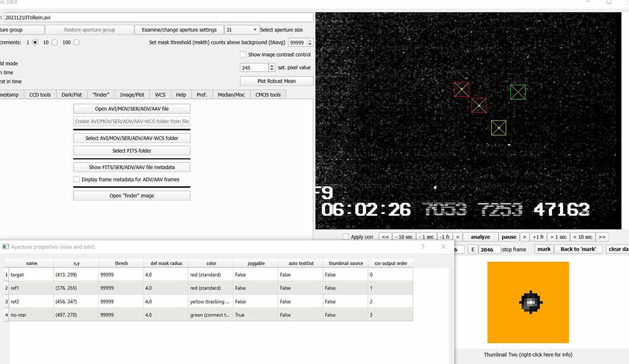This screenshot has height=364, width=629.
Task: Switch to the CMOS tools tab
Action: 268,94
